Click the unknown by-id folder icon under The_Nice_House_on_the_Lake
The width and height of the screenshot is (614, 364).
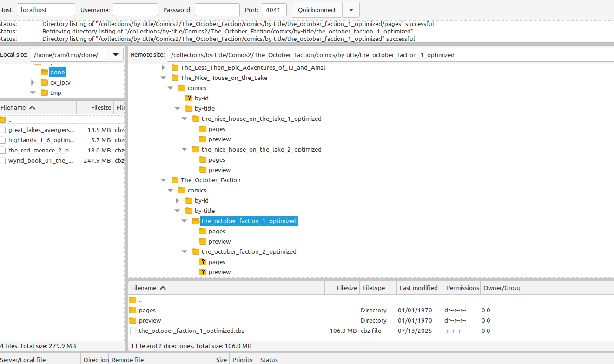(189, 98)
